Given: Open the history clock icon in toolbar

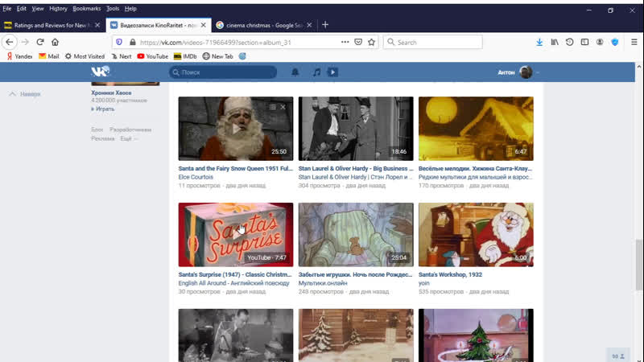Looking at the screenshot, I should 569,42.
